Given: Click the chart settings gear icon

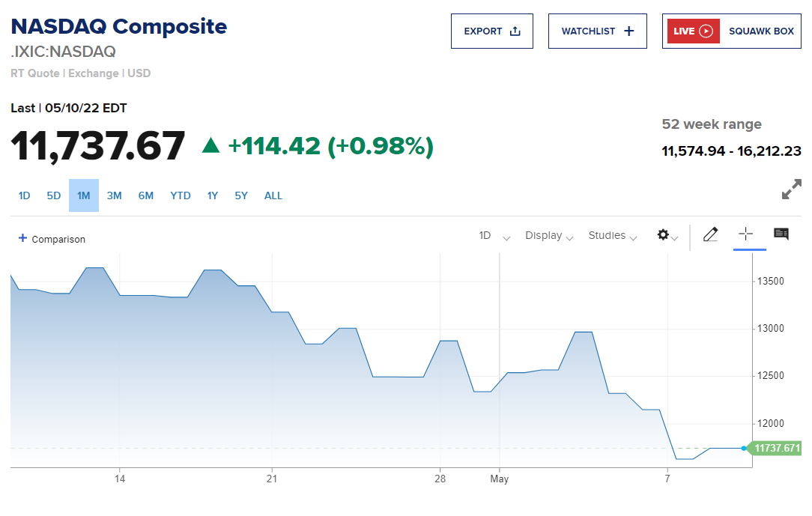Looking at the screenshot, I should pyautogui.click(x=663, y=235).
